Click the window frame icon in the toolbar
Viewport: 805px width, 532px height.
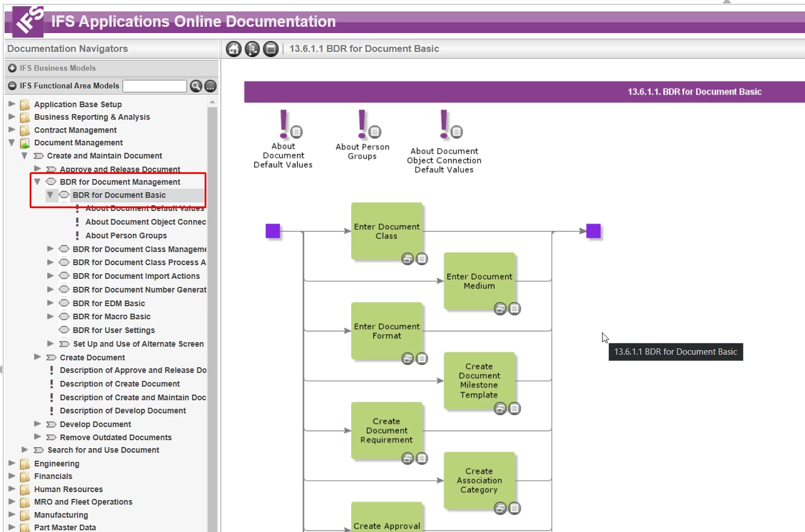271,48
